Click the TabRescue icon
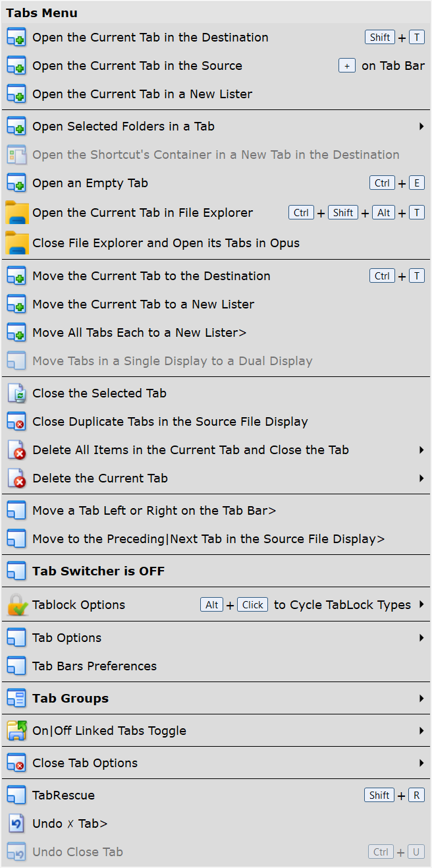The height and width of the screenshot is (868, 432). (x=16, y=796)
